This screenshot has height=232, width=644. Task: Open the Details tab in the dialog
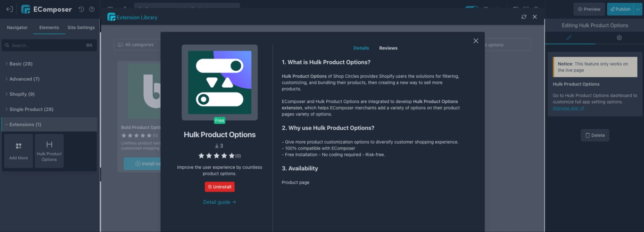click(361, 48)
